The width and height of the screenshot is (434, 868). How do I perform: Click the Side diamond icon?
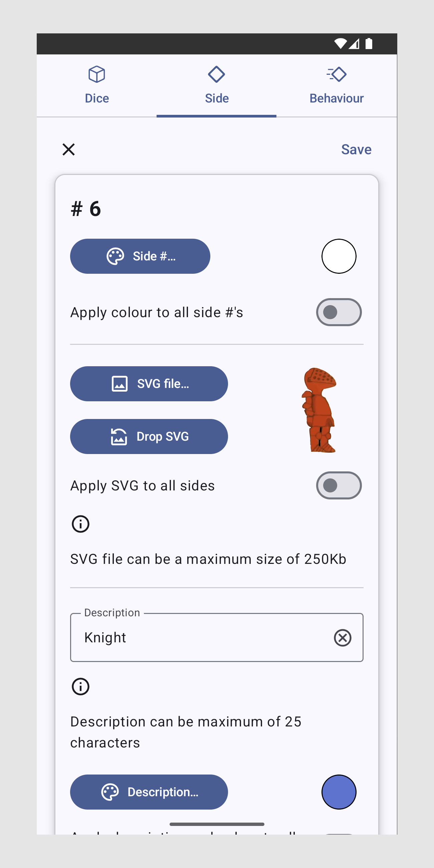(216, 74)
